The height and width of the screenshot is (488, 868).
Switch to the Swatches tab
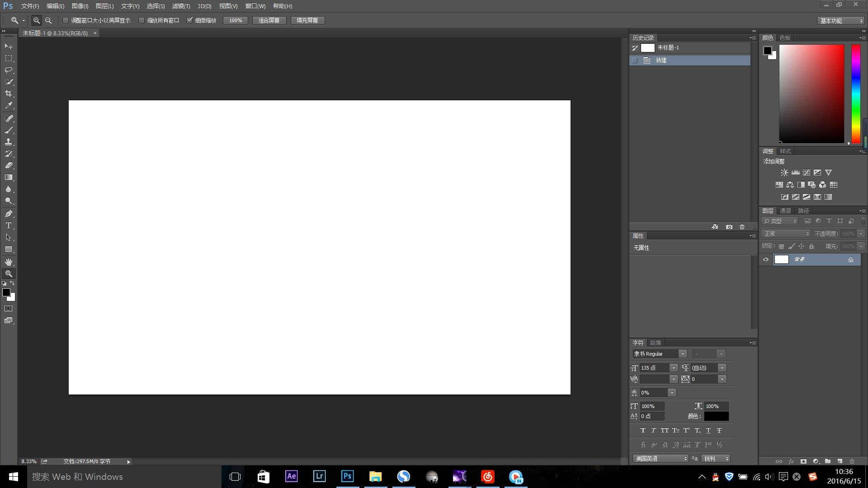tap(785, 38)
